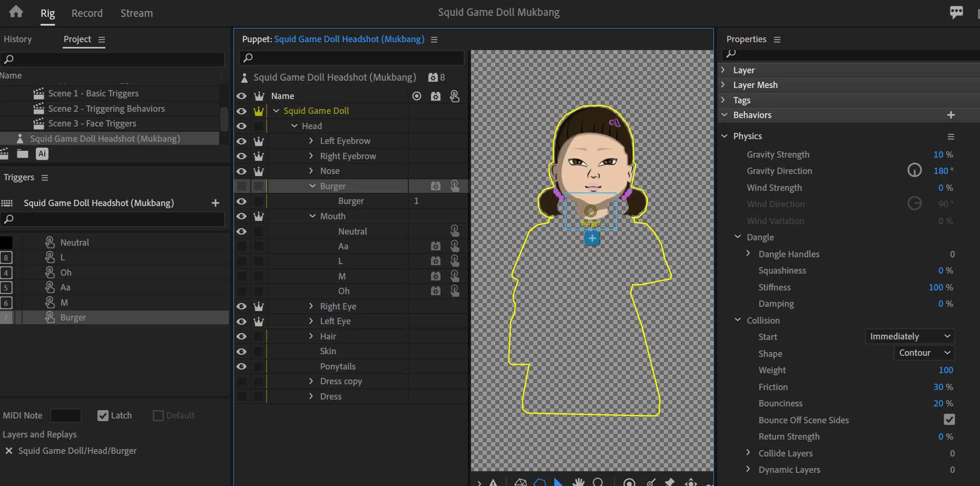Hide the Left Eyebrow layer
The width and height of the screenshot is (980, 486).
tap(241, 141)
